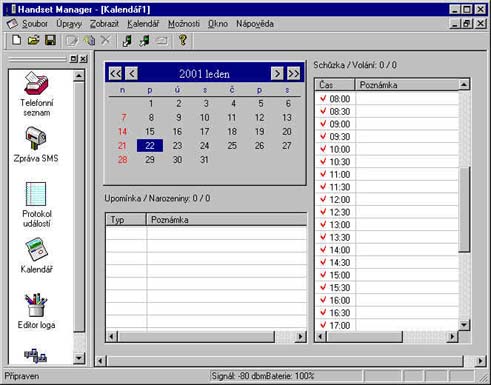The height and width of the screenshot is (385, 491).
Task: Click sidebar scroll down arrow
Action: (x=79, y=358)
